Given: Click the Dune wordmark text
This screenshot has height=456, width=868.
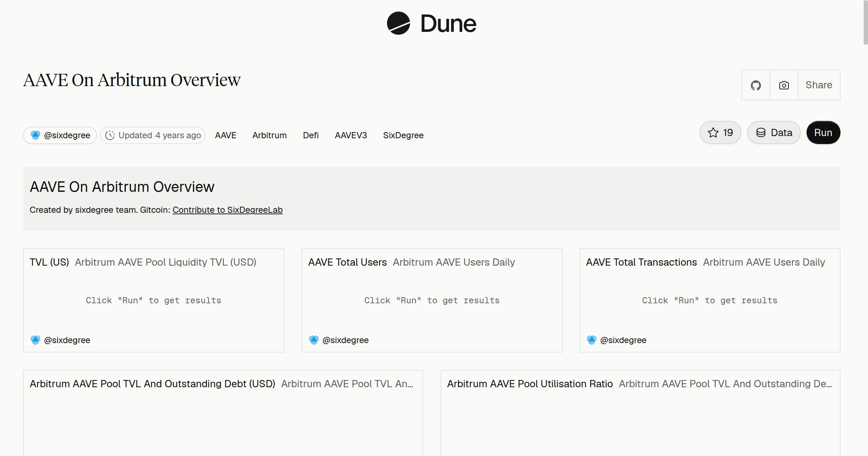Looking at the screenshot, I should coord(448,24).
